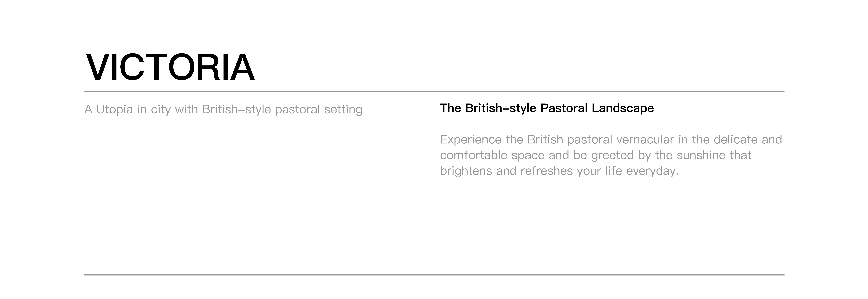Click the bottom horizontal divider line

click(x=434, y=275)
